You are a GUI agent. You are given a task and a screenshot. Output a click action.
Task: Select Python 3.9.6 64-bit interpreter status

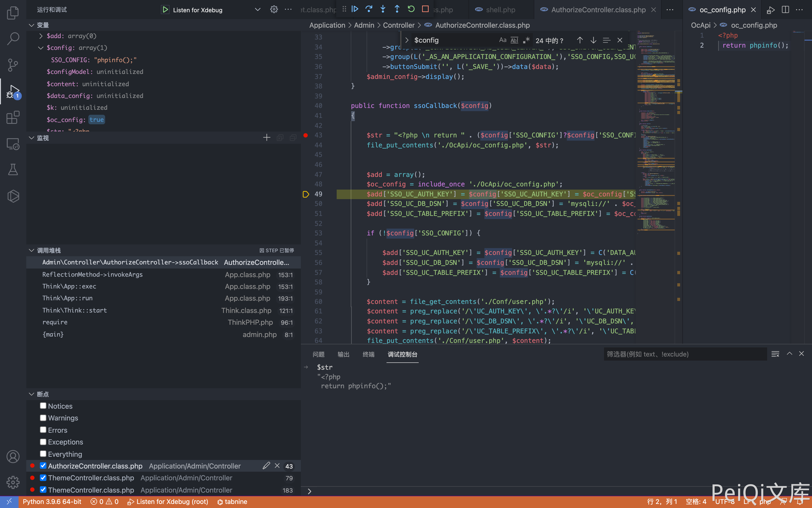click(x=52, y=502)
